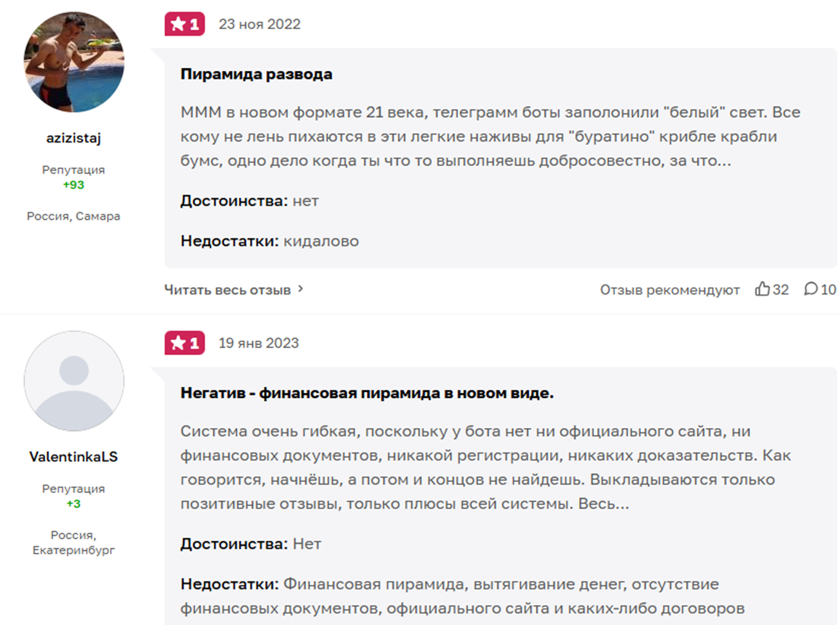Click location Россия, Екатеринбург
Image resolution: width=840 pixels, height=625 pixels.
click(74, 543)
